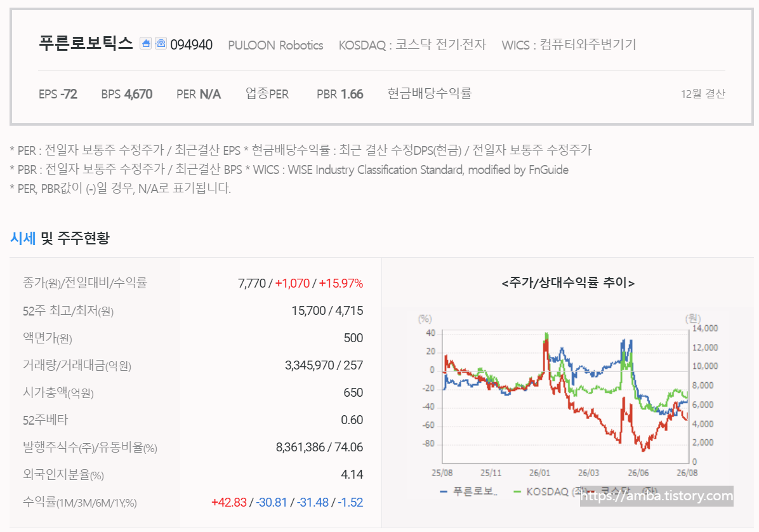This screenshot has width=759, height=532.
Task: Click the 종가(원)/전일대비/수익률 row label
Action: (84, 283)
